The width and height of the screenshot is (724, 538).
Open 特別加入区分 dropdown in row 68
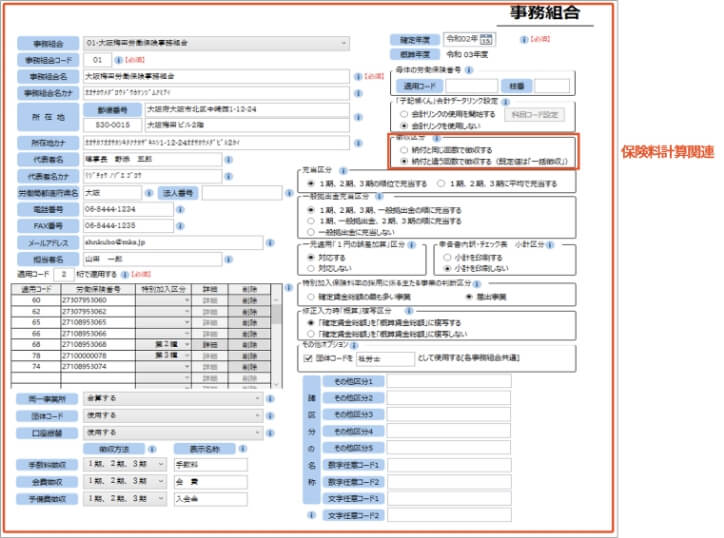click(163, 345)
